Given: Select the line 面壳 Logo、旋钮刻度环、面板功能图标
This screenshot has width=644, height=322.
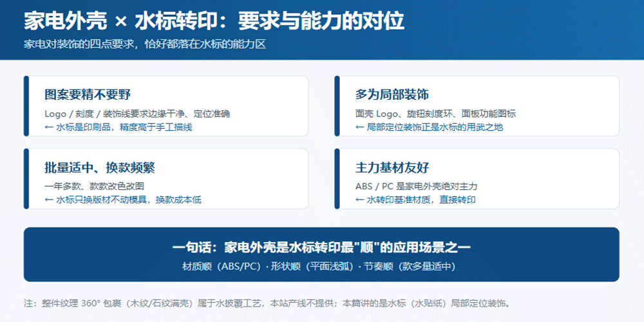Looking at the screenshot, I should pyautogui.click(x=435, y=114).
